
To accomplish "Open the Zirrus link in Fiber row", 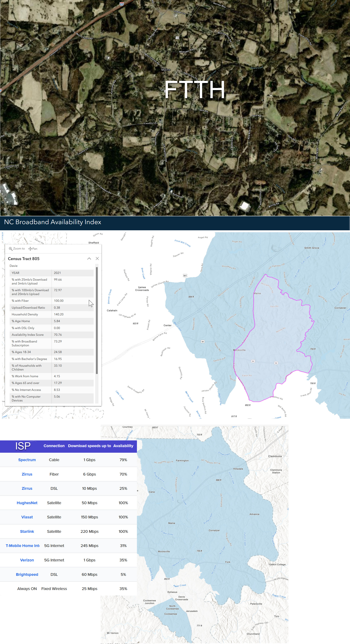I will pyautogui.click(x=27, y=474).
